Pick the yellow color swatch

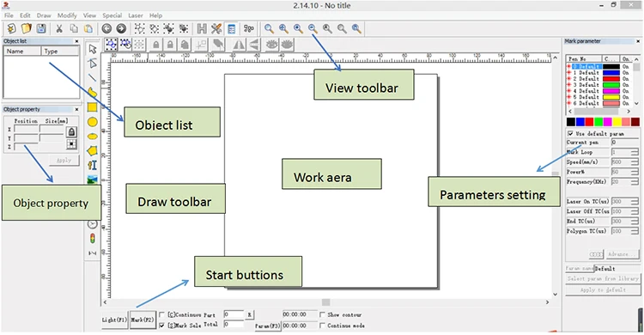tap(617, 122)
